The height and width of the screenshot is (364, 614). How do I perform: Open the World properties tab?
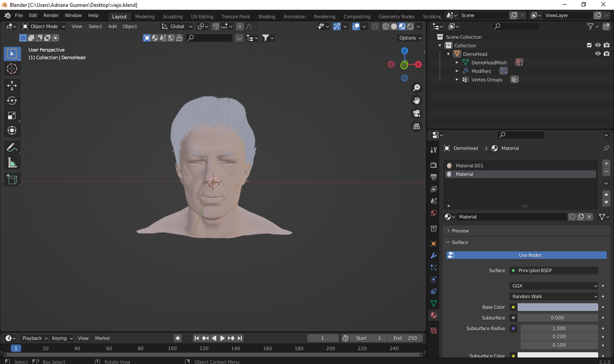(434, 213)
